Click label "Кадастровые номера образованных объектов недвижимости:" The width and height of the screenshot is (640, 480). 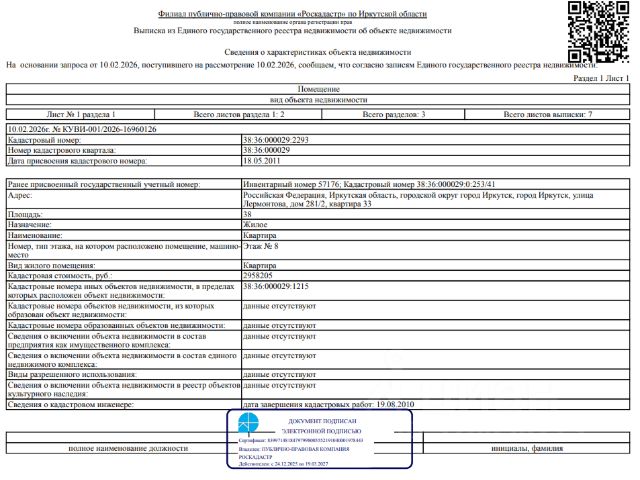pos(116,326)
